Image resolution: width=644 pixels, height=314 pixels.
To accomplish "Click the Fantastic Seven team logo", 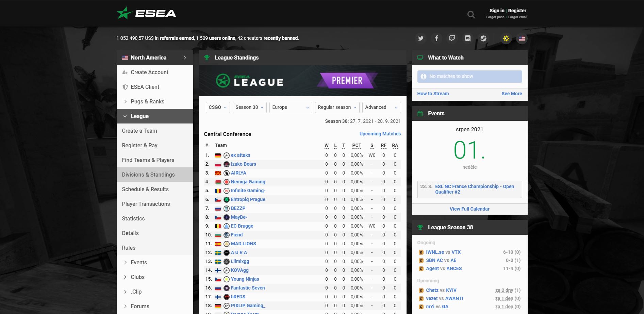I will point(227,288).
